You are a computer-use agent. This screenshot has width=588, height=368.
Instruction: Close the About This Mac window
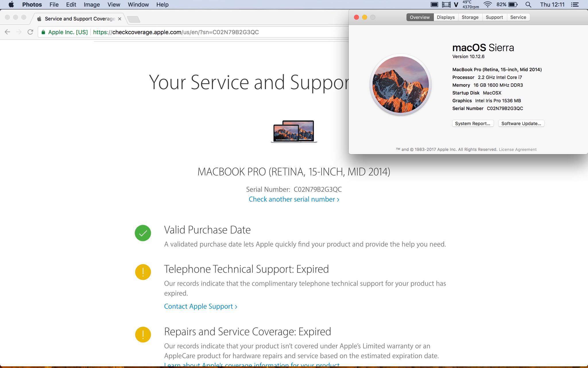(356, 17)
